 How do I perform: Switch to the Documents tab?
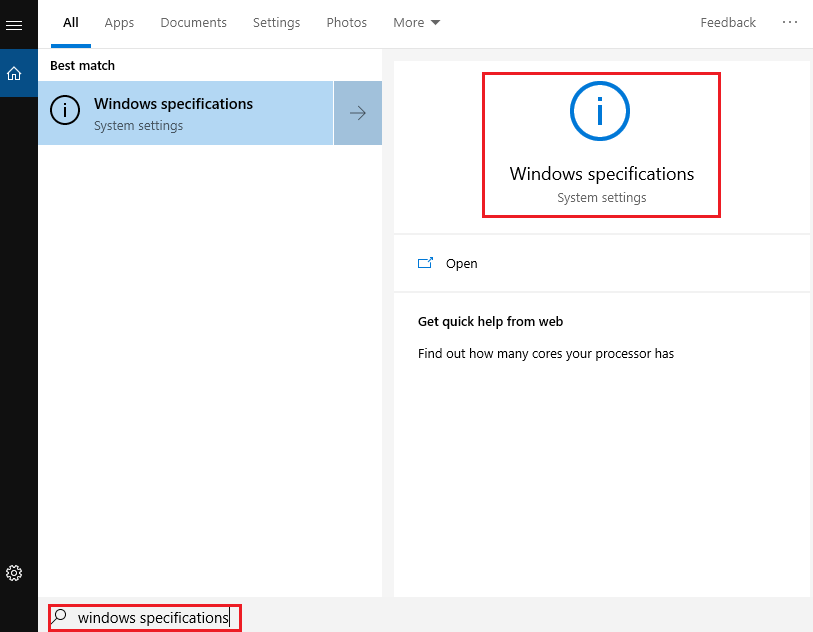[x=193, y=23]
